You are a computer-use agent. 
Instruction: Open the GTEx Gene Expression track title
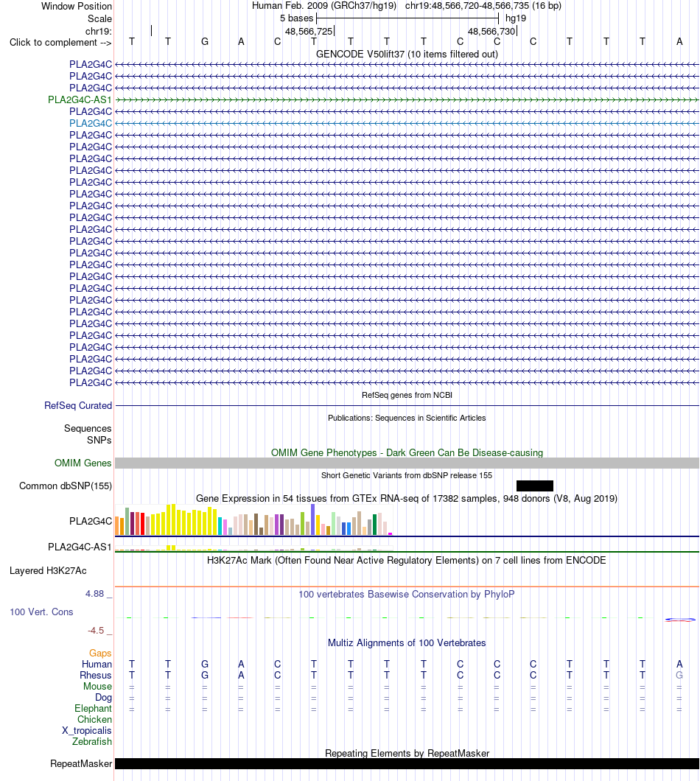(407, 499)
